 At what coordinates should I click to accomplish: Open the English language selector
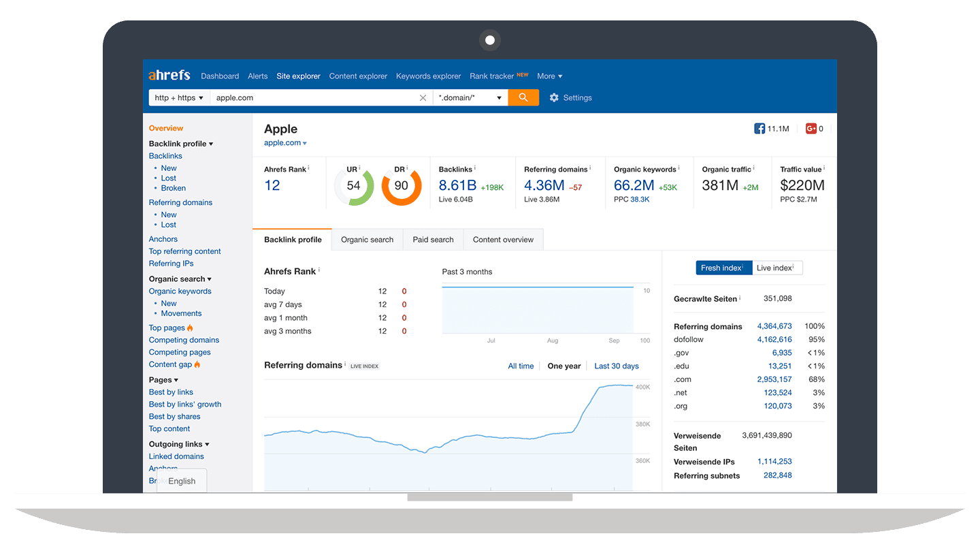click(x=182, y=481)
